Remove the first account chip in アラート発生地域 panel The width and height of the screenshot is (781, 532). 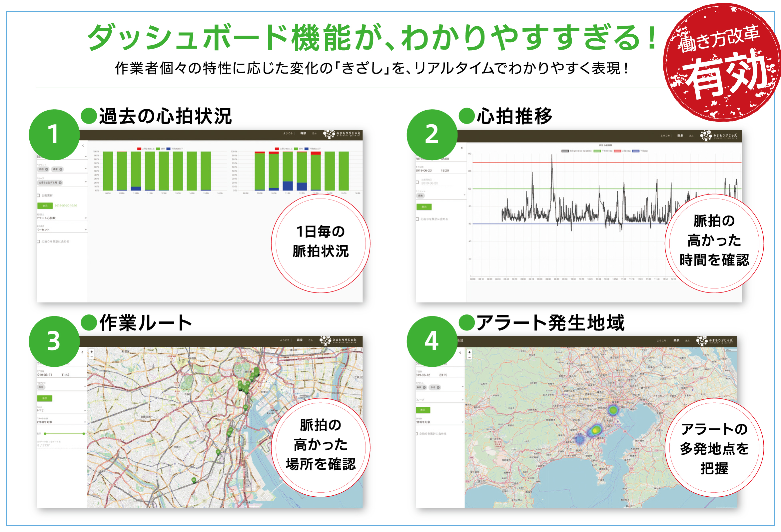(424, 387)
